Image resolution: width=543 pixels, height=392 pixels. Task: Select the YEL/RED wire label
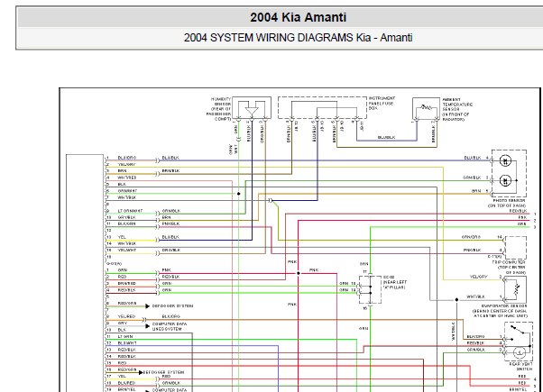click(x=126, y=316)
